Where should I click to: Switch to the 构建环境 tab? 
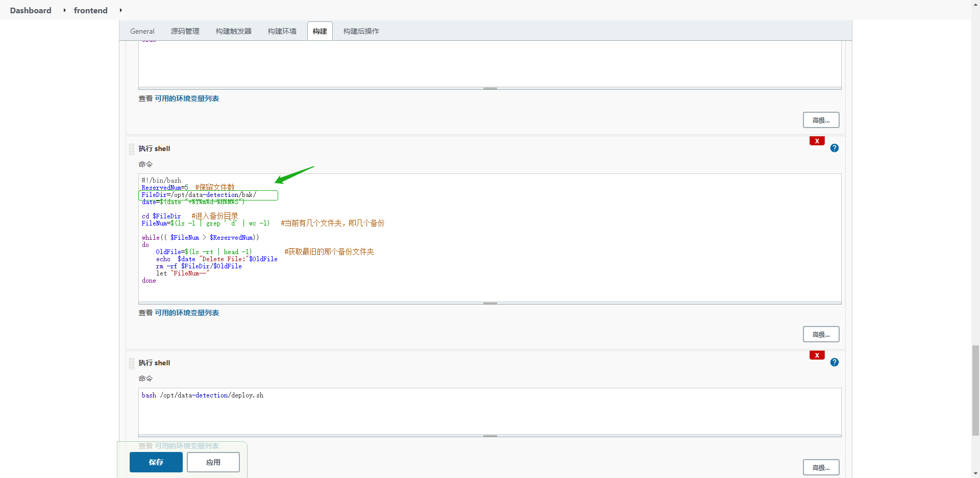click(x=282, y=31)
